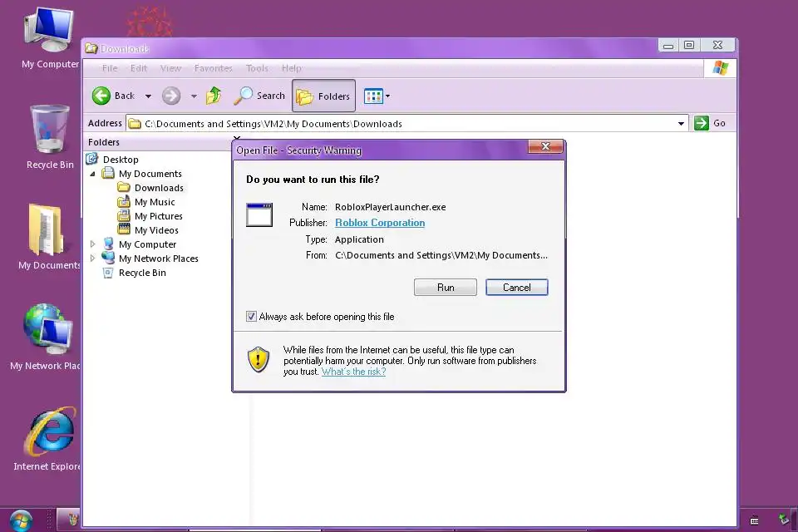Select My Computer in the folder tree
Viewport: 798px width, 532px height.
tap(148, 244)
